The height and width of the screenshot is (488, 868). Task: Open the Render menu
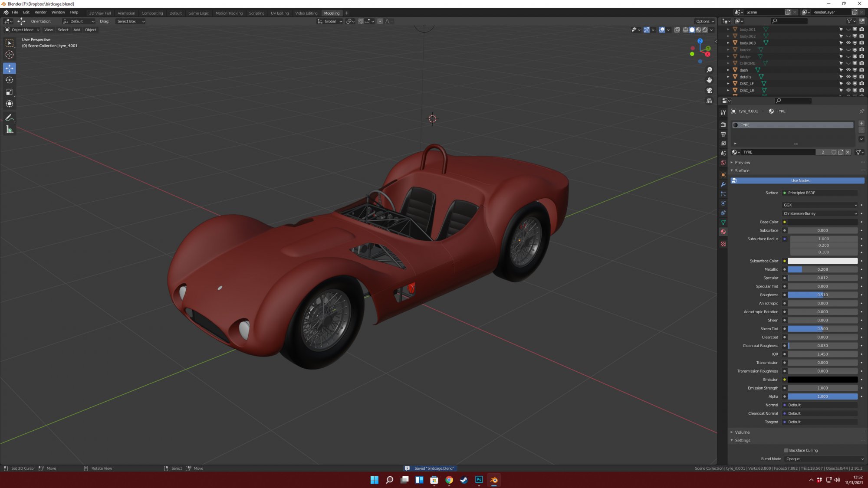(40, 12)
